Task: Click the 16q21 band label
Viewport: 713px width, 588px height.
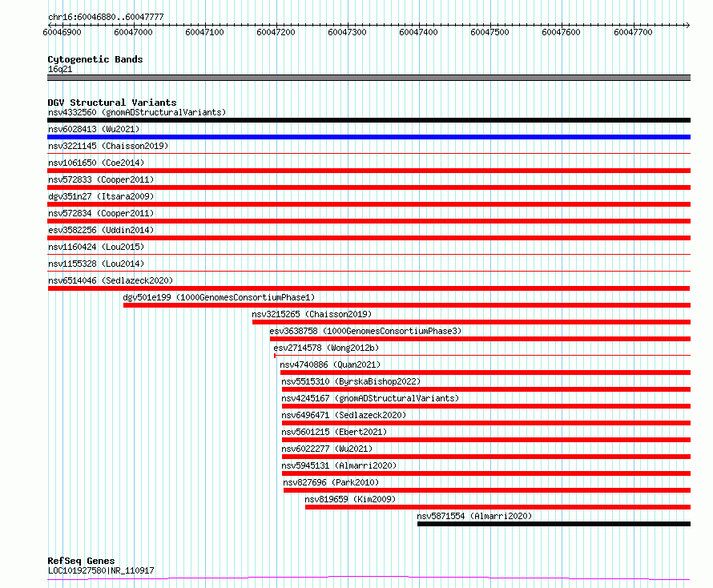Action: click(x=60, y=69)
